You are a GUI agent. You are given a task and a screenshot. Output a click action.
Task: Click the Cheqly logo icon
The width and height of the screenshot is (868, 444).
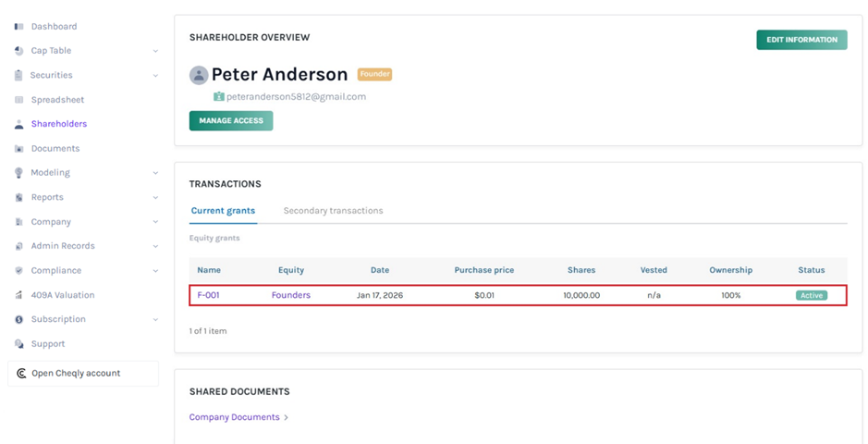(x=21, y=374)
